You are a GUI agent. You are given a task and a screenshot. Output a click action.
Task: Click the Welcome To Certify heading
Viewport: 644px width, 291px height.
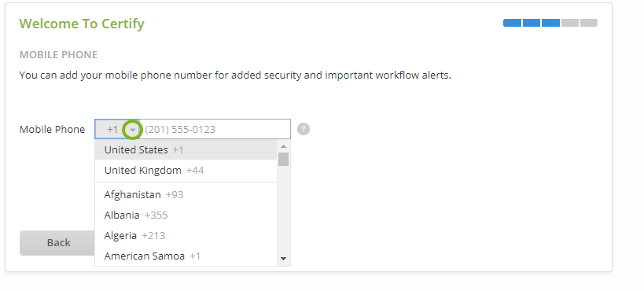(x=82, y=24)
